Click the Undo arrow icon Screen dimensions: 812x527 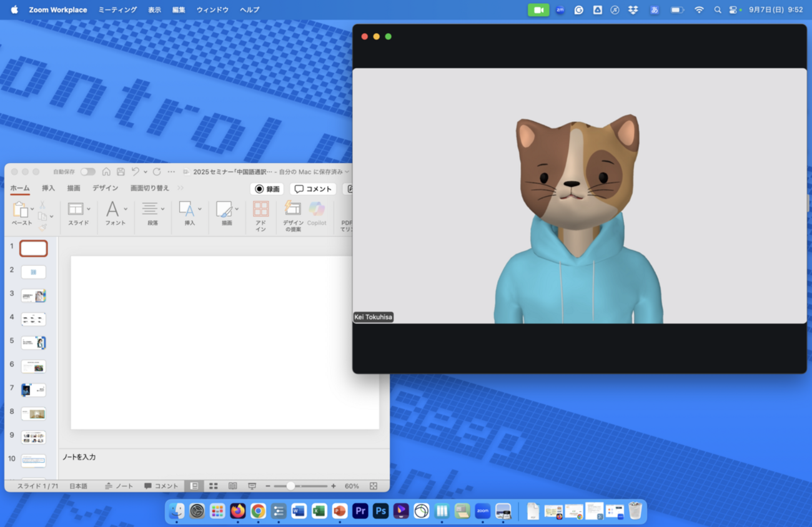click(x=135, y=172)
